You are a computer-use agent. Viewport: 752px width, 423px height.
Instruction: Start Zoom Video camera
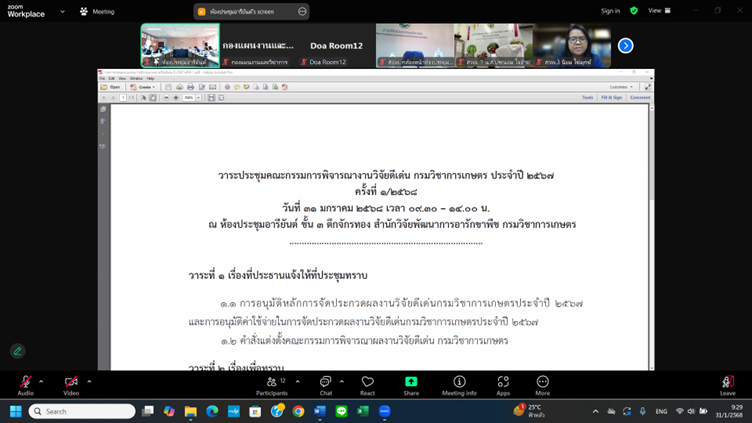click(71, 385)
